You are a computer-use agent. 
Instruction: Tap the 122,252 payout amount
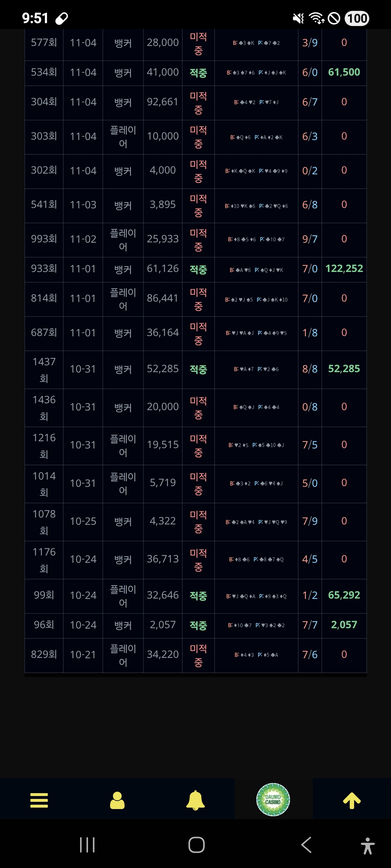[x=344, y=269]
